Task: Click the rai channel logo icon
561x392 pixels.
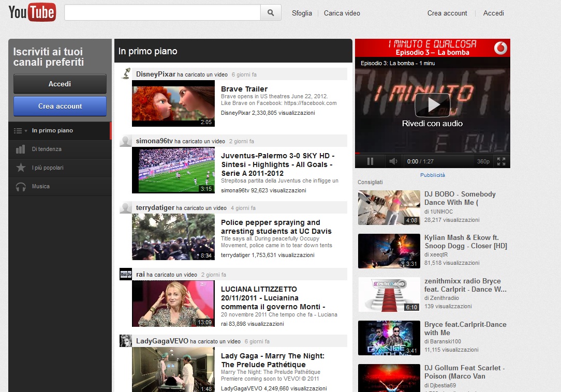Action: (125, 275)
